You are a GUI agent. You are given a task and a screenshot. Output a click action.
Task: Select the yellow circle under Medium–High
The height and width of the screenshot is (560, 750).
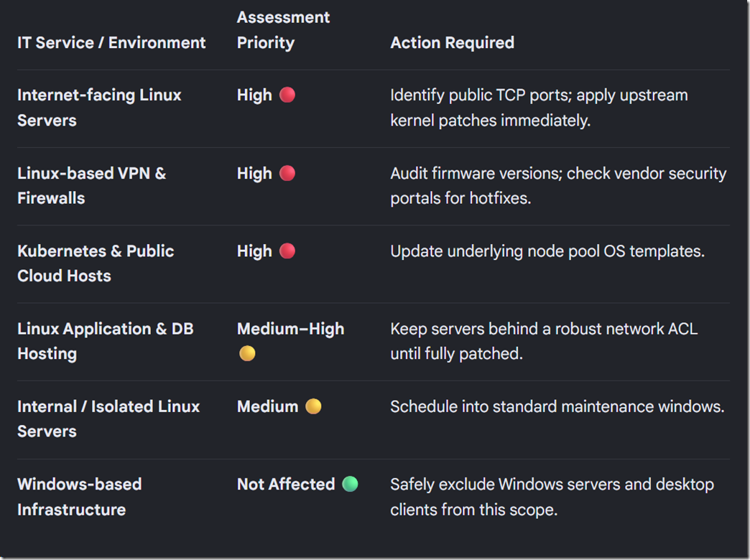pyautogui.click(x=247, y=353)
